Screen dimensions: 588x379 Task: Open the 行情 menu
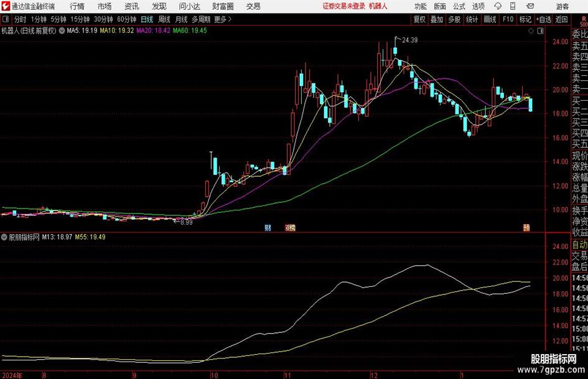(x=77, y=6)
